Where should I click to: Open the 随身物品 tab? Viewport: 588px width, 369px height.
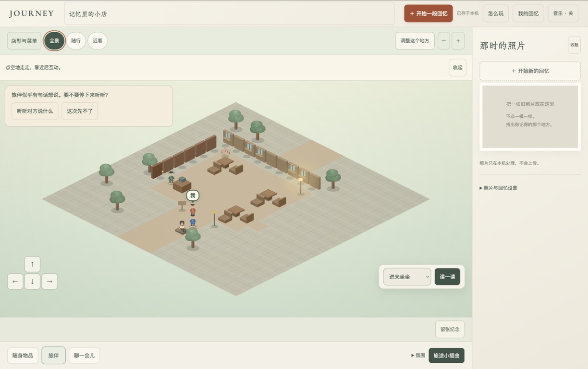click(23, 356)
